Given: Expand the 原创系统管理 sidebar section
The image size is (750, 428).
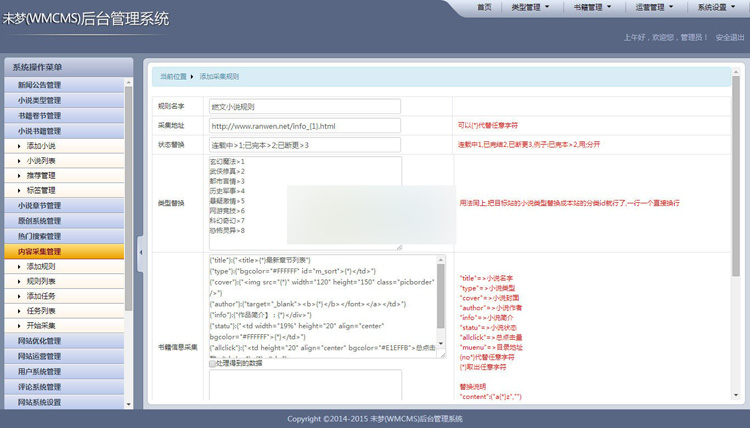Looking at the screenshot, I should point(64,221).
